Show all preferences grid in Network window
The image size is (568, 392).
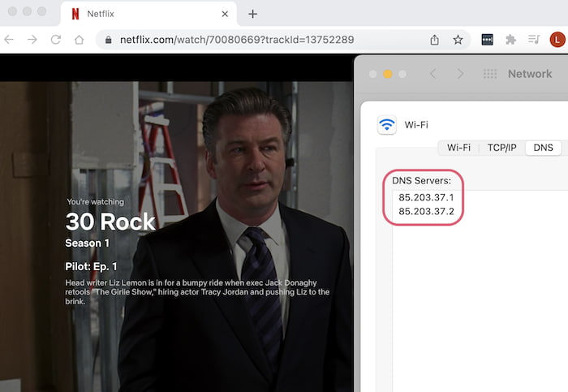pyautogui.click(x=490, y=74)
